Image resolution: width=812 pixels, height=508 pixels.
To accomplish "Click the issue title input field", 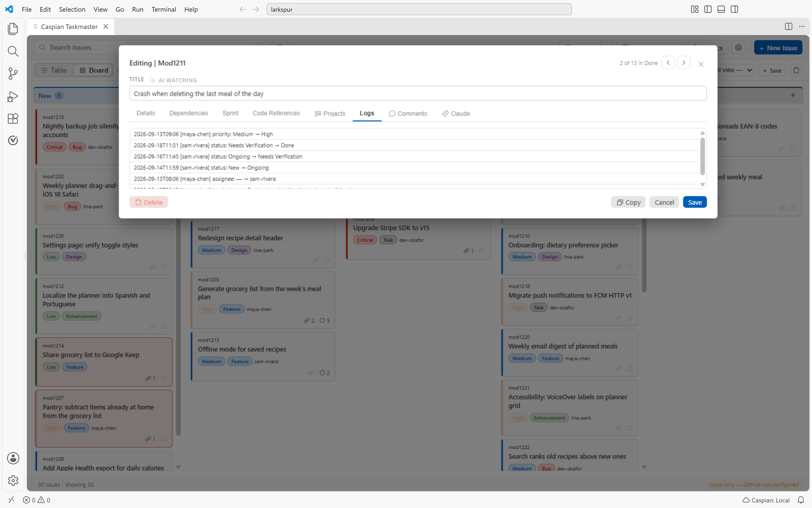I will click(418, 93).
